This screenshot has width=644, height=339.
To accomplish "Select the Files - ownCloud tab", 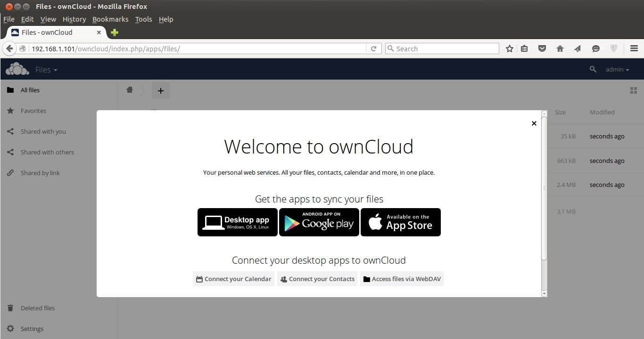I will (56, 32).
